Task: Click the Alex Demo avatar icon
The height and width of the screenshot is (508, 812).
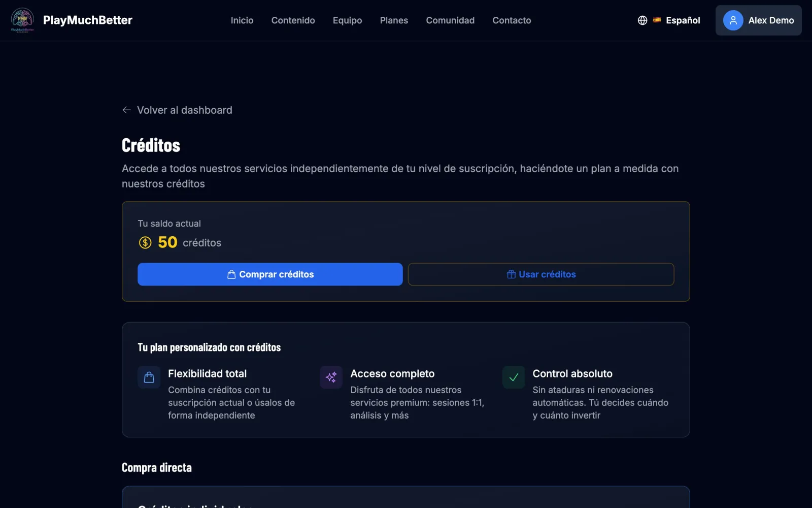Action: point(733,20)
